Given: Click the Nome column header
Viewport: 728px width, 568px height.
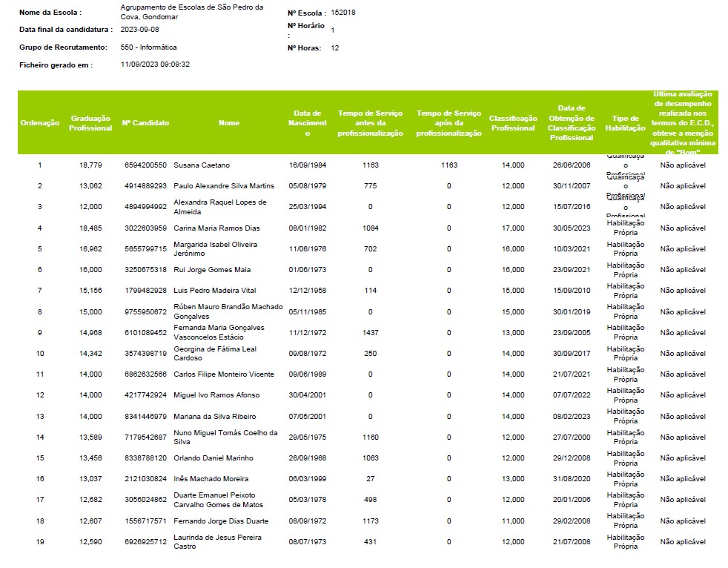Looking at the screenshot, I should click(229, 123).
